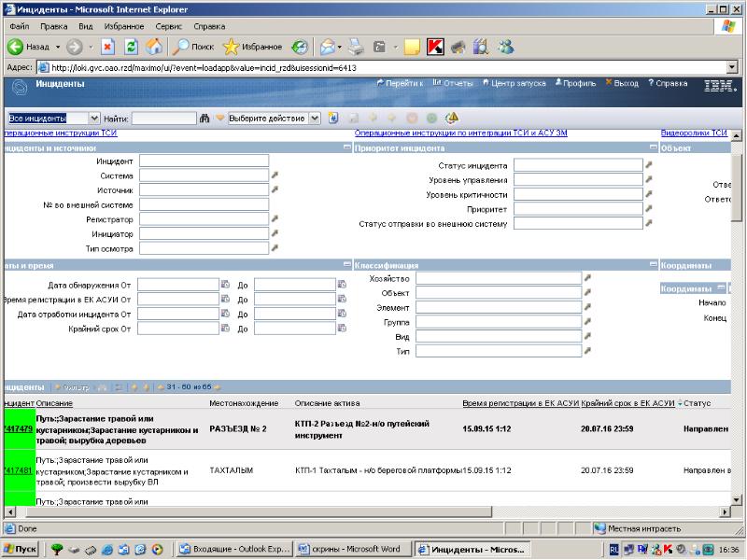Open the Поиск search button
The height and width of the screenshot is (560, 747).
click(193, 47)
